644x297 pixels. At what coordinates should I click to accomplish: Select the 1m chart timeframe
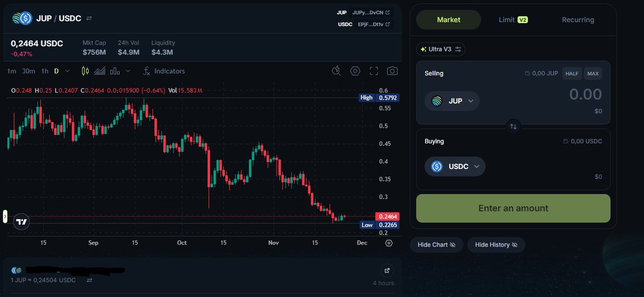pyautogui.click(x=12, y=71)
